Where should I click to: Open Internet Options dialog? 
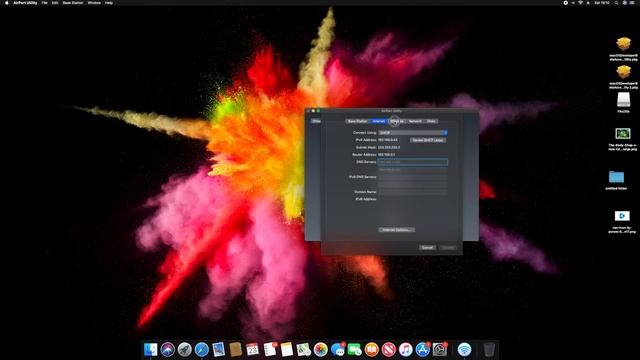coord(396,230)
